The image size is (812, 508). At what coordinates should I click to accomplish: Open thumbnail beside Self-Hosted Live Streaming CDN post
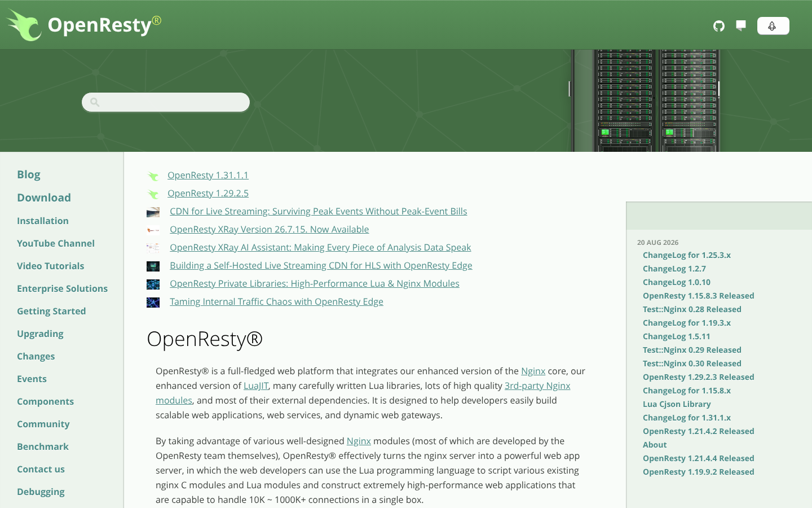pyautogui.click(x=153, y=266)
